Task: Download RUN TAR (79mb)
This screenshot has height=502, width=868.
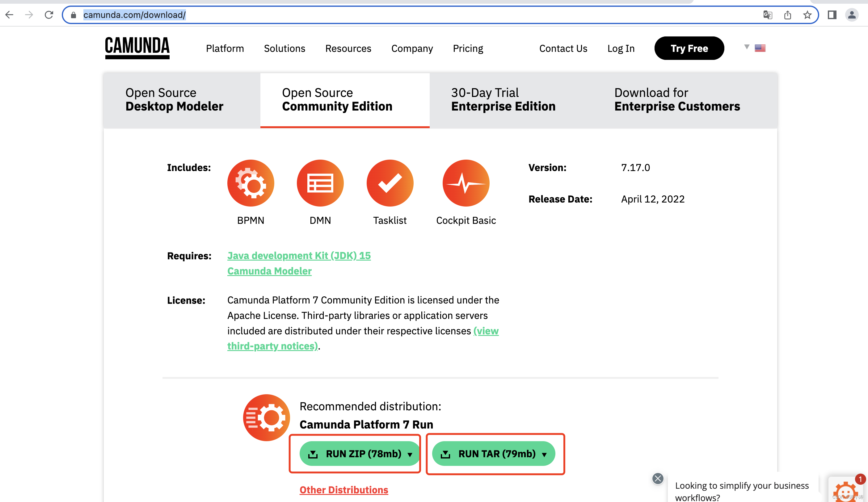Action: 493,454
